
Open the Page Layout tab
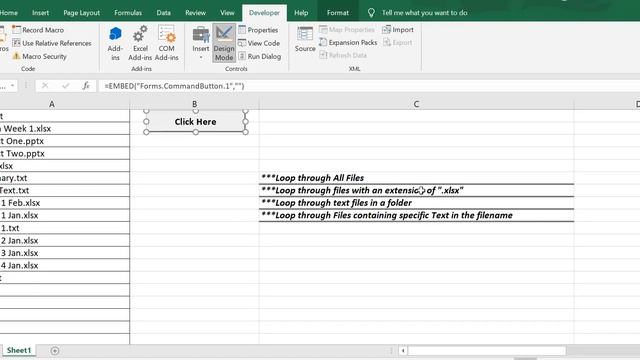coord(82,13)
